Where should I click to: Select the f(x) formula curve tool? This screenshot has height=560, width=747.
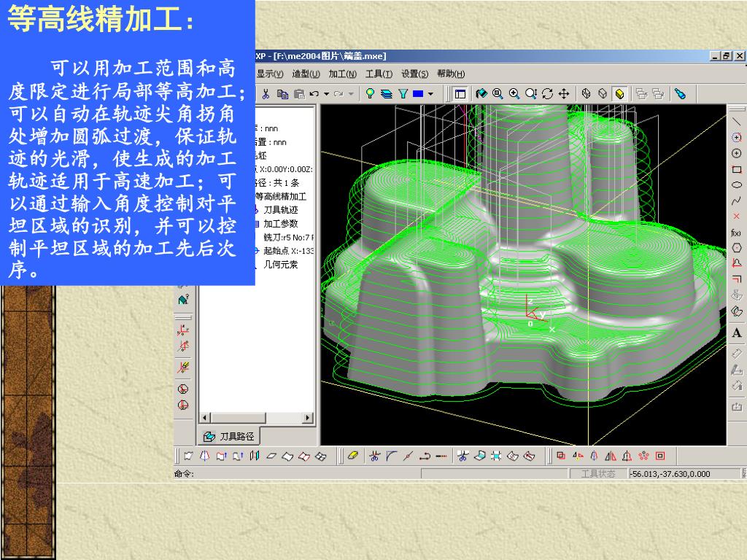coord(737,233)
